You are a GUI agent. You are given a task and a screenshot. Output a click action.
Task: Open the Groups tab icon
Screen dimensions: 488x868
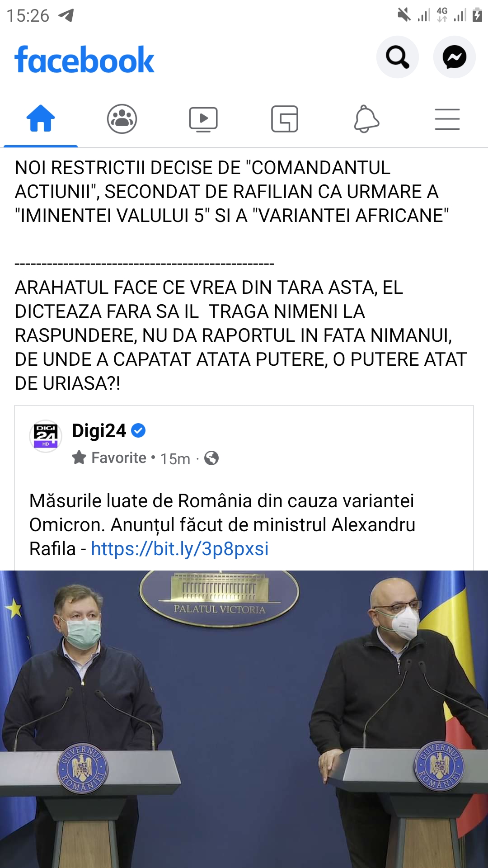[122, 119]
